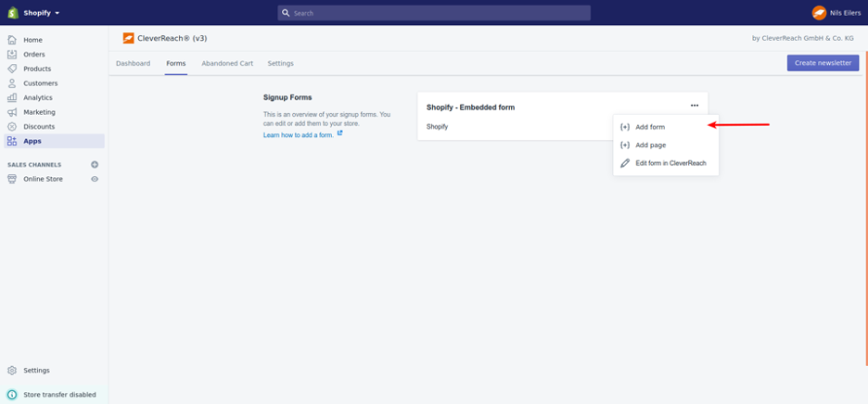Click the Discounts badge icon
Image resolution: width=868 pixels, height=404 pixels.
(12, 126)
